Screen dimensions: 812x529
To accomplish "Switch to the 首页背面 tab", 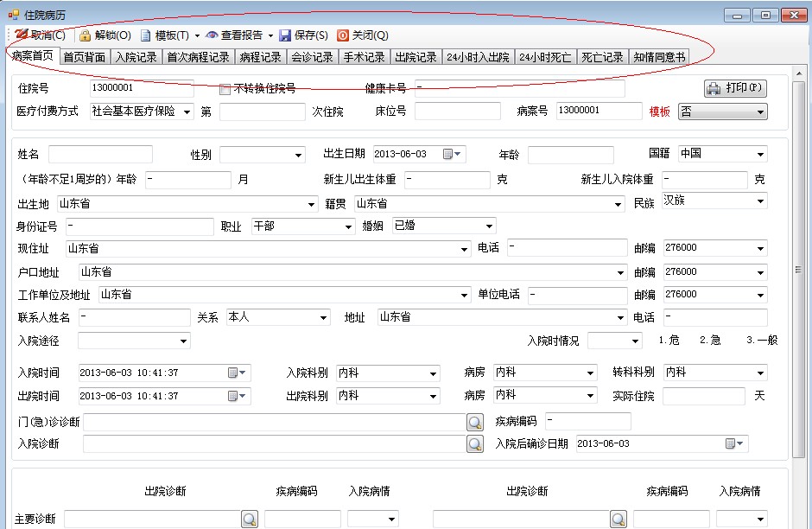I will [x=85, y=57].
